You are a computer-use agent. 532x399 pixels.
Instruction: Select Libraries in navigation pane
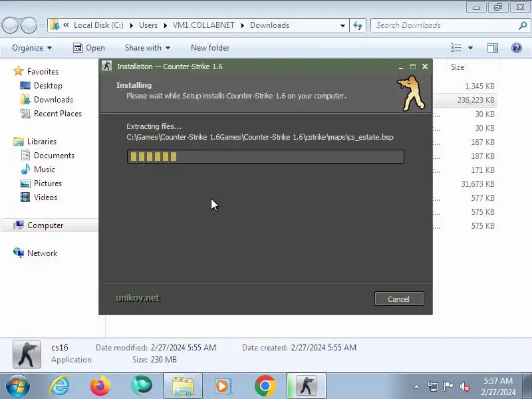coord(42,142)
